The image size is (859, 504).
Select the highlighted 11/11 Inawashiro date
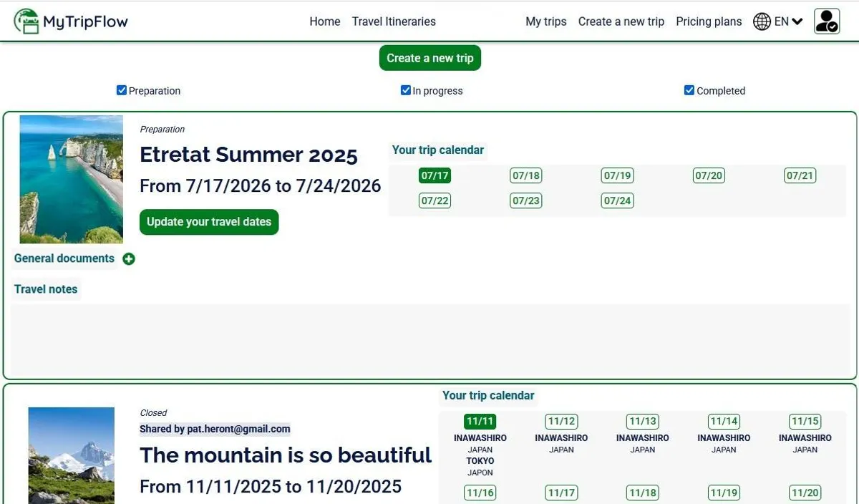tap(480, 421)
